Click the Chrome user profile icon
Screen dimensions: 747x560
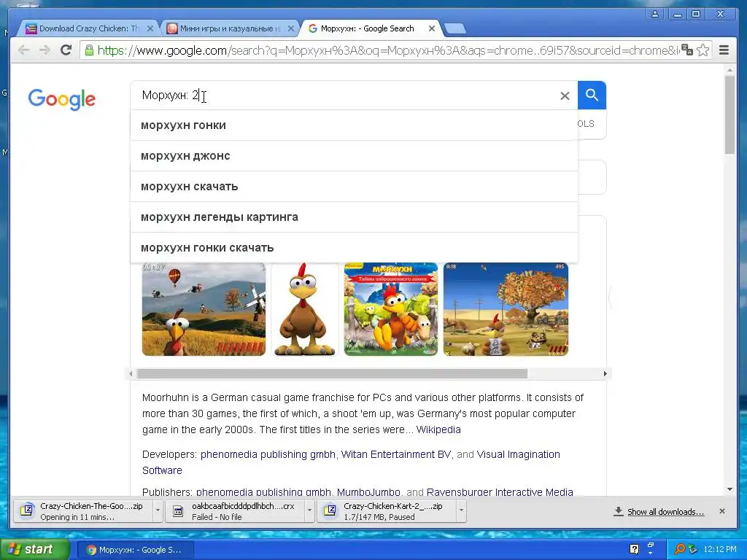point(656,14)
